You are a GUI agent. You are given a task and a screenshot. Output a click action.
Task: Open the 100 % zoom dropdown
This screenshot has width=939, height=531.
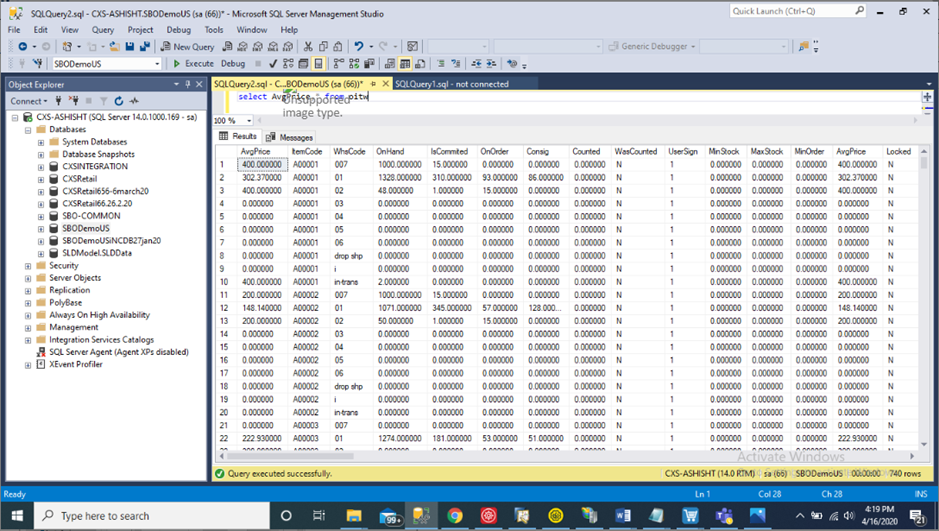(249, 120)
